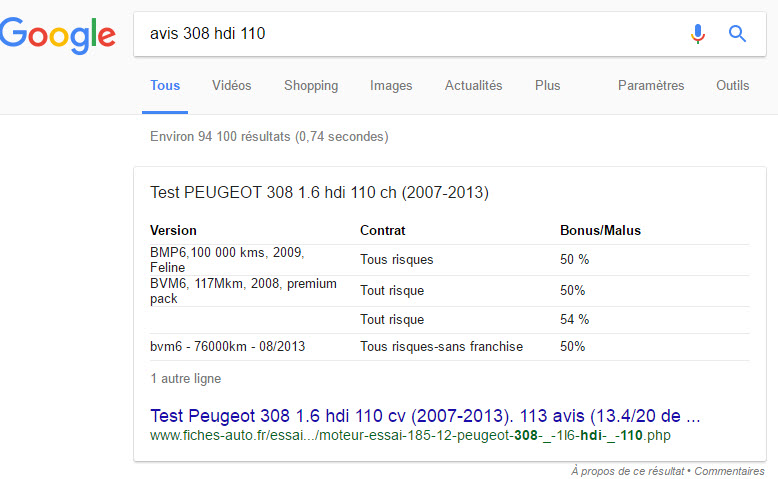Click the 'BMP6,100 000 kms, 2009, Feline' row

[x=450, y=260]
